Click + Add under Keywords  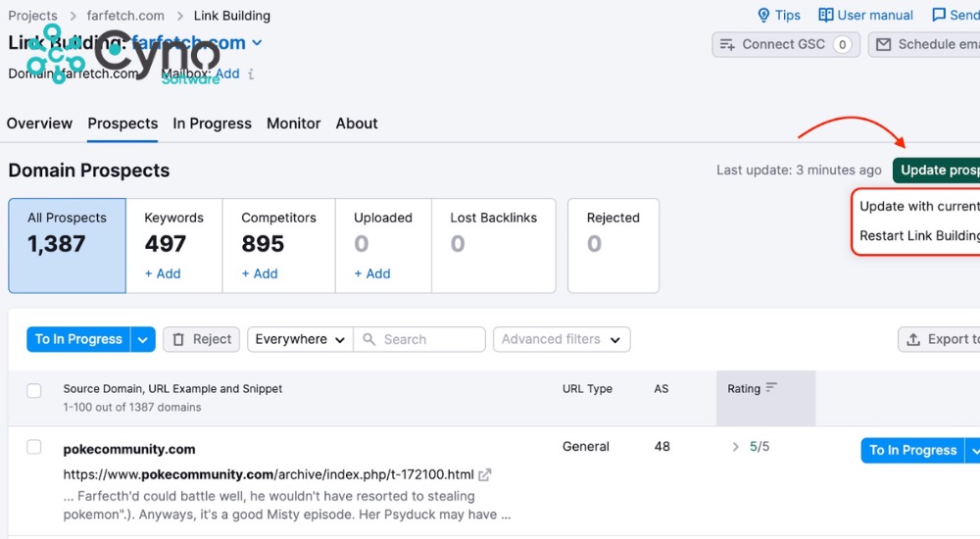(163, 273)
